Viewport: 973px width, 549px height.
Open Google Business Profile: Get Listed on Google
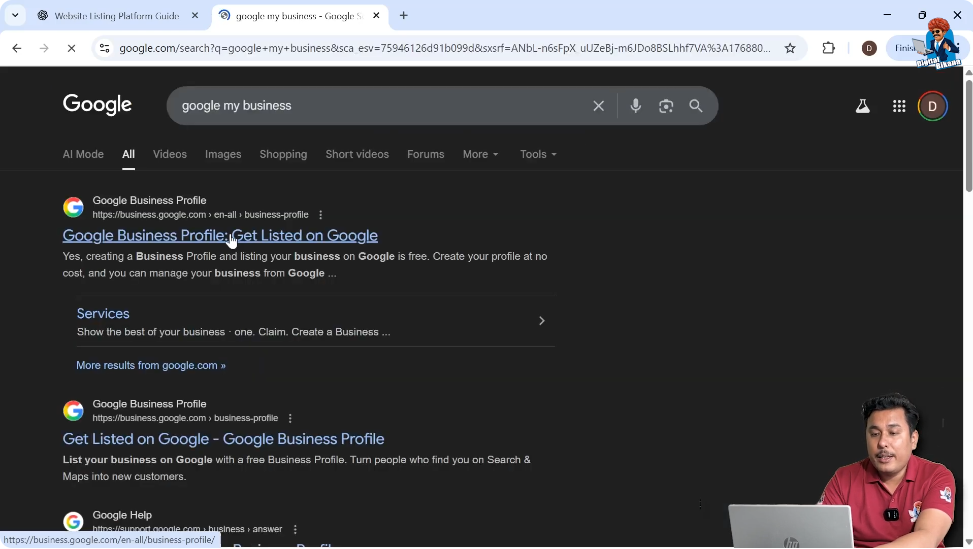pos(220,236)
